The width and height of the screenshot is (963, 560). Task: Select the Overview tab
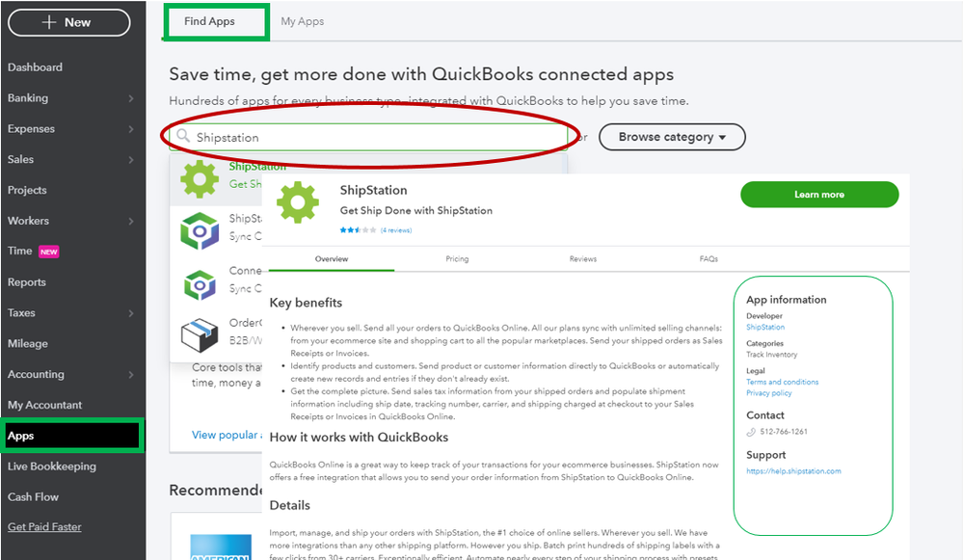point(332,259)
